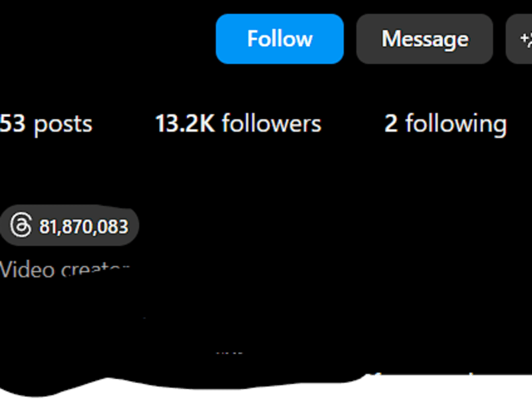Click the gray pill around the Threads badge
532x399 pixels.
(x=69, y=225)
